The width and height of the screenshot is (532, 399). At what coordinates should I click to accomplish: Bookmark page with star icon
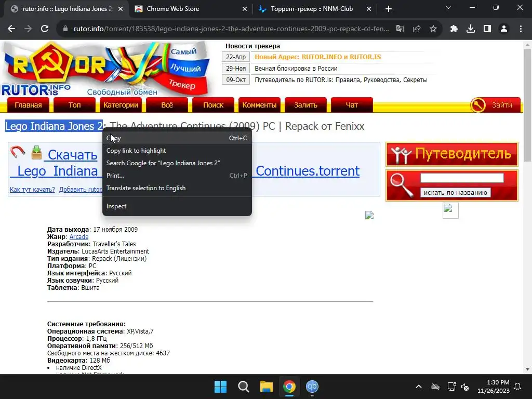coord(433,29)
